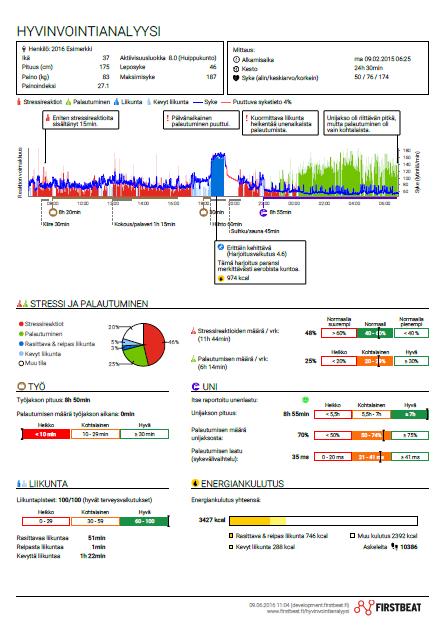Image resolution: width=446 pixels, height=632 pixels.
Task: Click the sleep moon icon beside 8h 55min
Action: (263, 212)
